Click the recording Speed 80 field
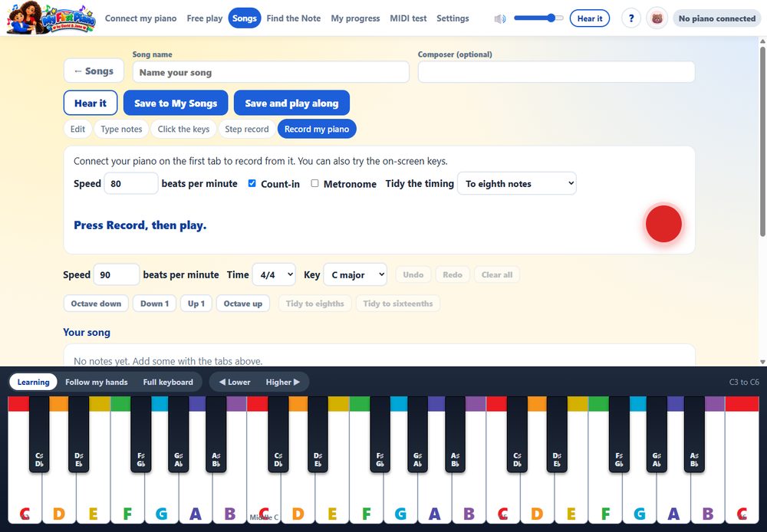The width and height of the screenshot is (767, 532). (x=131, y=183)
